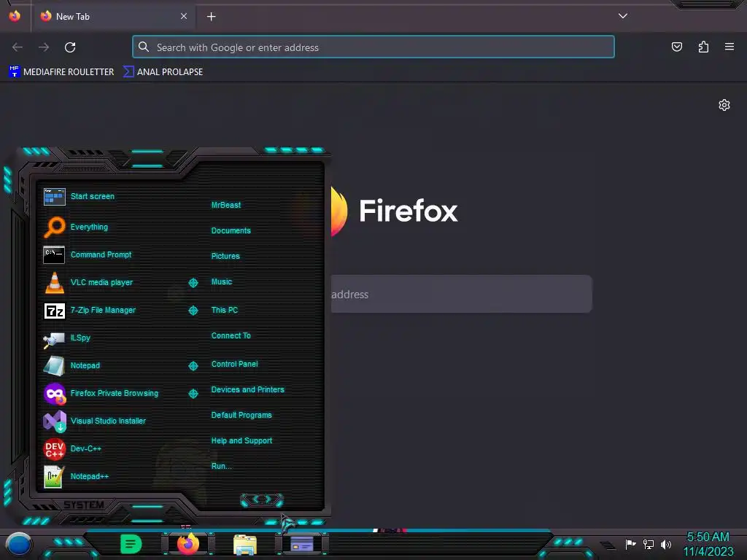Open volume speaker tray icon
Viewport: 747px width, 560px height.
click(x=665, y=544)
